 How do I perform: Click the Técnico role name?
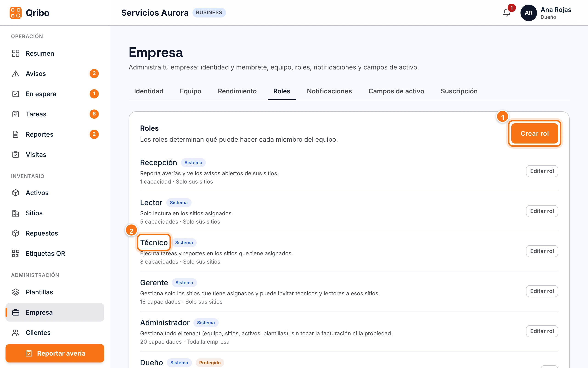[154, 242]
